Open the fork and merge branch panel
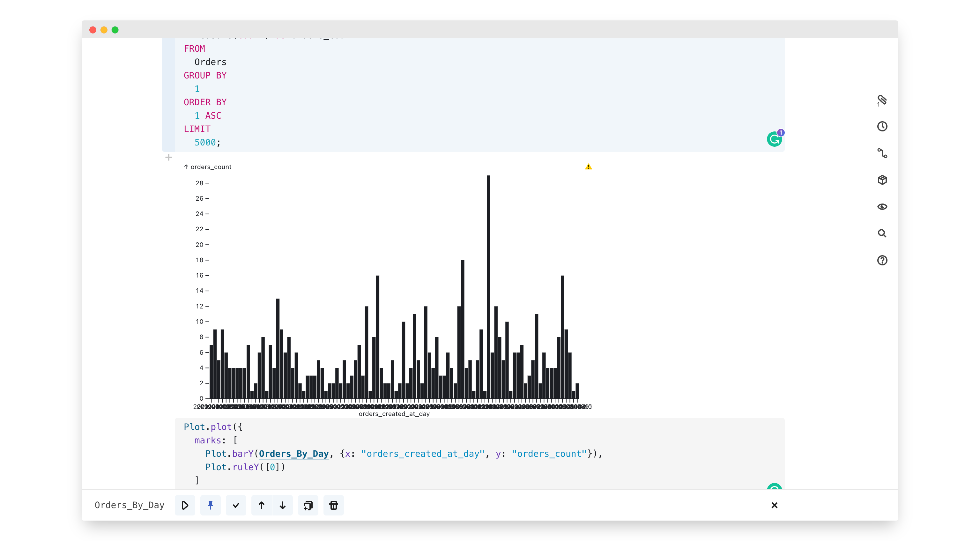Screen dimensions: 980x541 (x=882, y=153)
